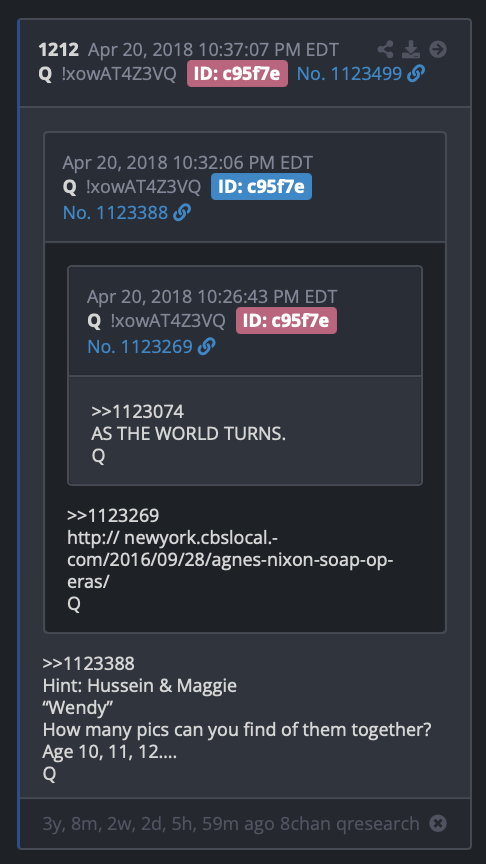Click the >>1123388 reply reference
486x864 pixels.
point(89,663)
